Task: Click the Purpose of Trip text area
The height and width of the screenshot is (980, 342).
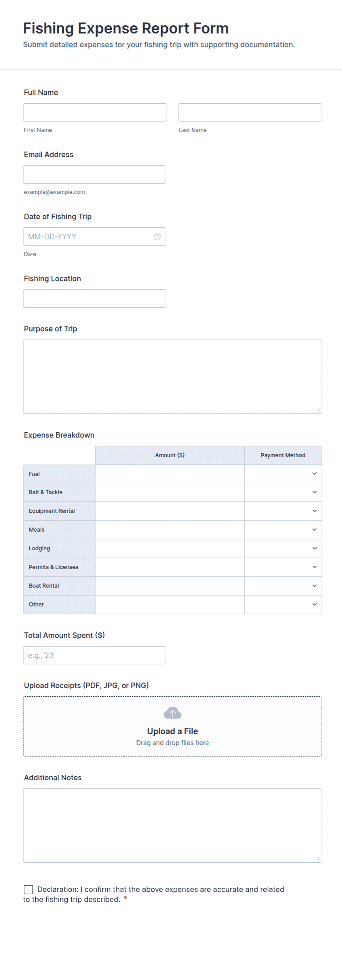Action: tap(172, 377)
